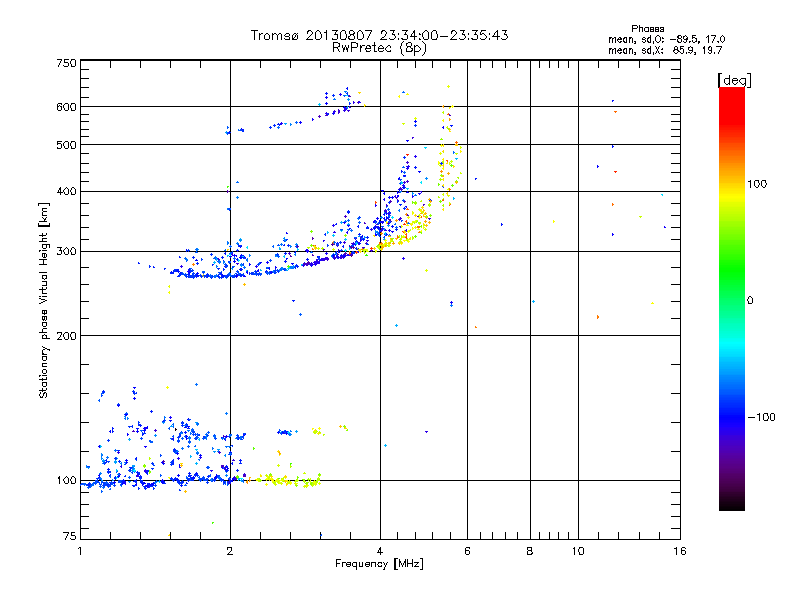Click y-axis tick label '300'
800x600 pixels.
[66, 251]
